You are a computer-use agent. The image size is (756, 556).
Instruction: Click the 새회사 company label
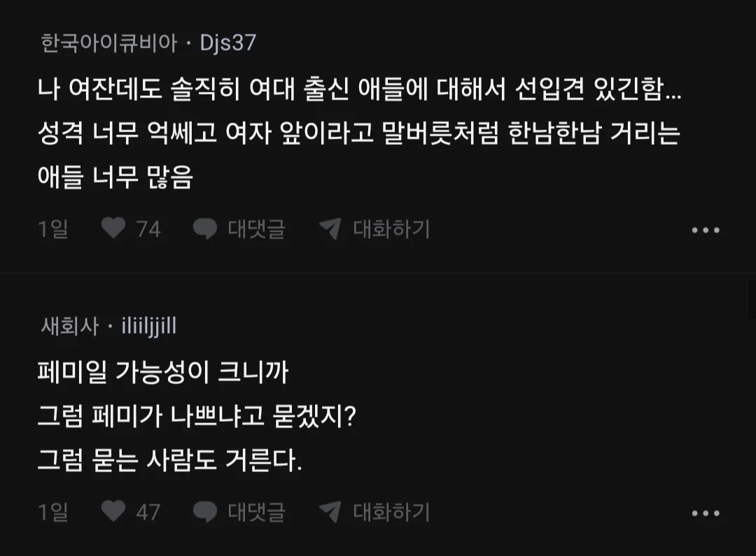click(69, 326)
